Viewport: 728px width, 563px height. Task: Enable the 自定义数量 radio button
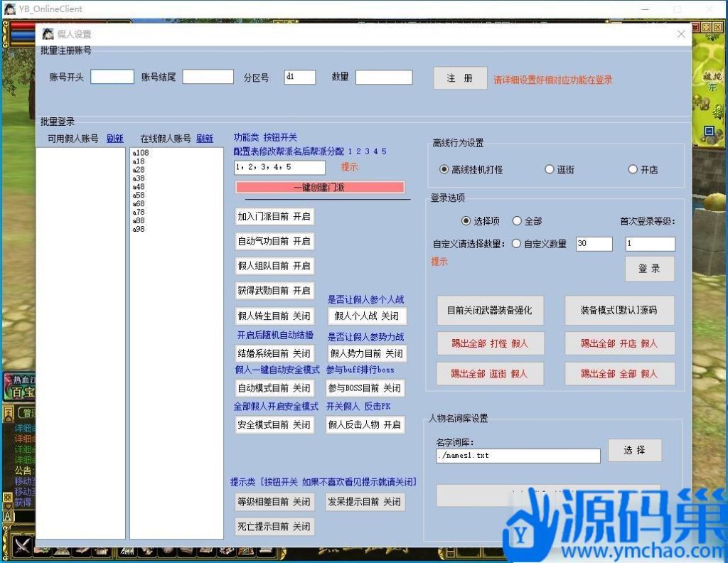pos(516,244)
